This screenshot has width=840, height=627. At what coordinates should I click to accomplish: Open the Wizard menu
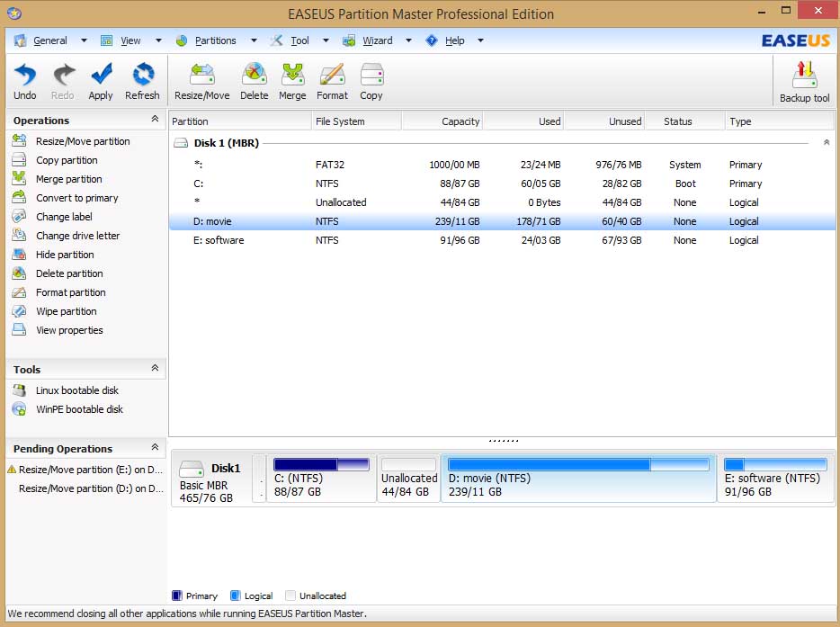point(377,40)
